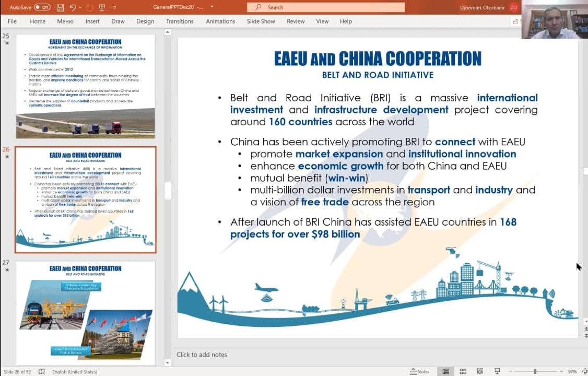The height and width of the screenshot is (376, 588).
Task: Toggle AutoSave switch on
Action: (42, 7)
